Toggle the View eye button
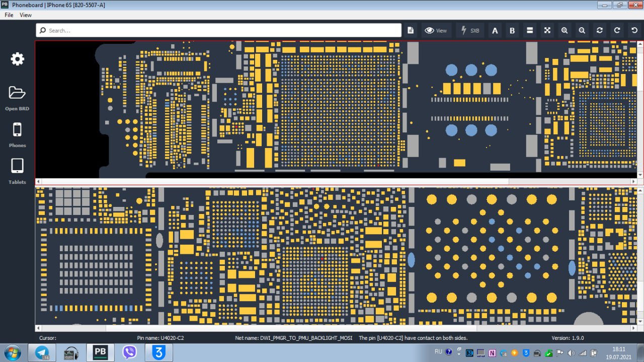Image resolution: width=644 pixels, height=362 pixels. (x=436, y=30)
